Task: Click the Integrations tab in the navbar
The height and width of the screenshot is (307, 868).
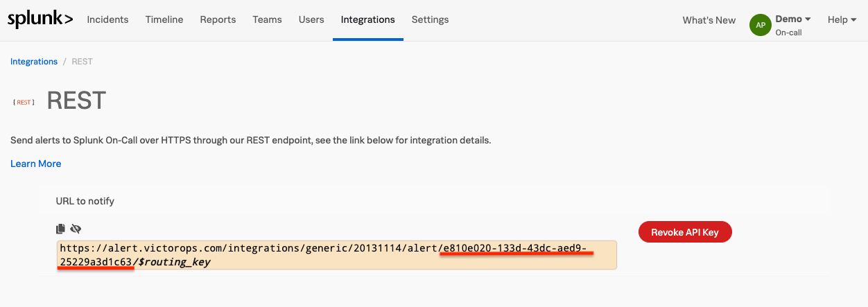Action: coord(367,20)
